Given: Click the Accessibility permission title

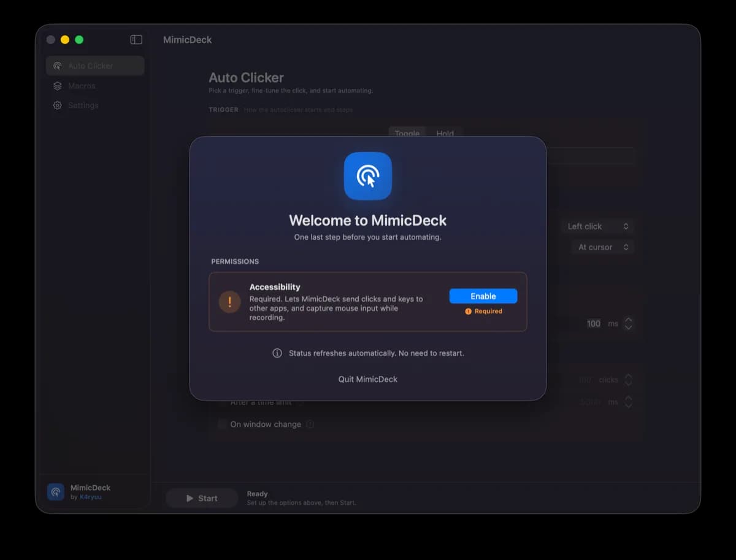Looking at the screenshot, I should 275,287.
